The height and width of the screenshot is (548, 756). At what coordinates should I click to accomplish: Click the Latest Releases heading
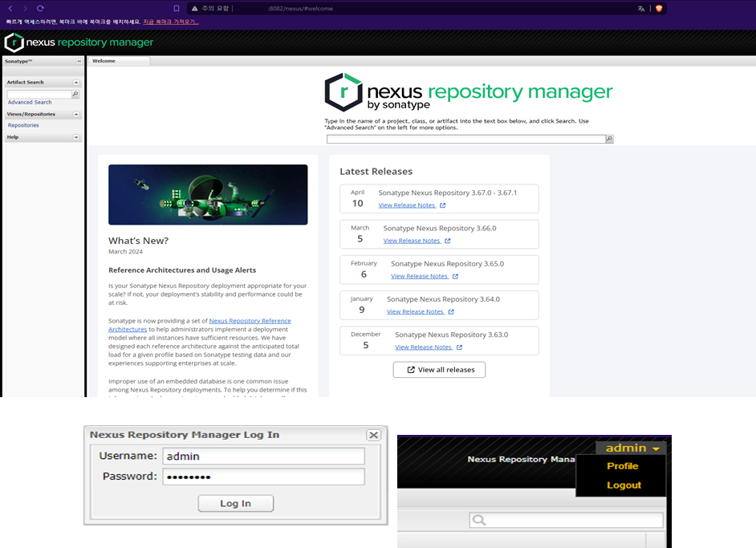click(376, 172)
